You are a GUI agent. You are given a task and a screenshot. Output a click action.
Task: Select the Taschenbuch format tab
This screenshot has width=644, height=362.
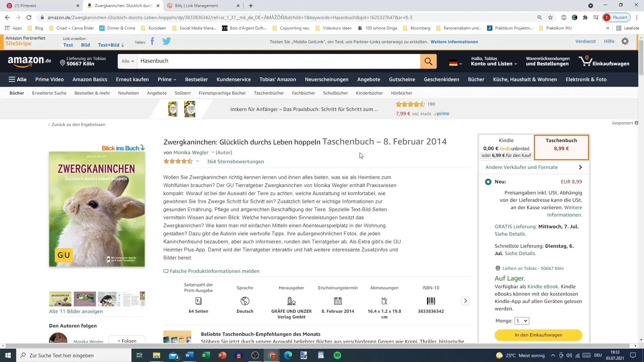point(561,147)
